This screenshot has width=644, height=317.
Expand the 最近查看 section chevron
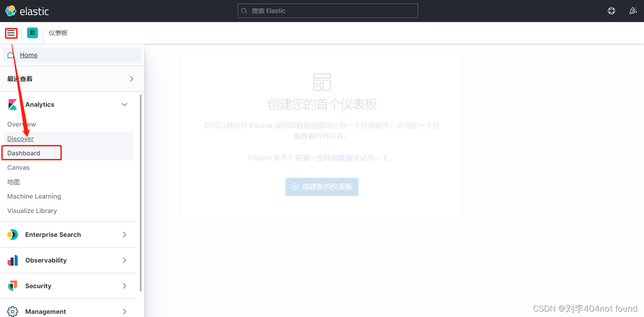(132, 79)
